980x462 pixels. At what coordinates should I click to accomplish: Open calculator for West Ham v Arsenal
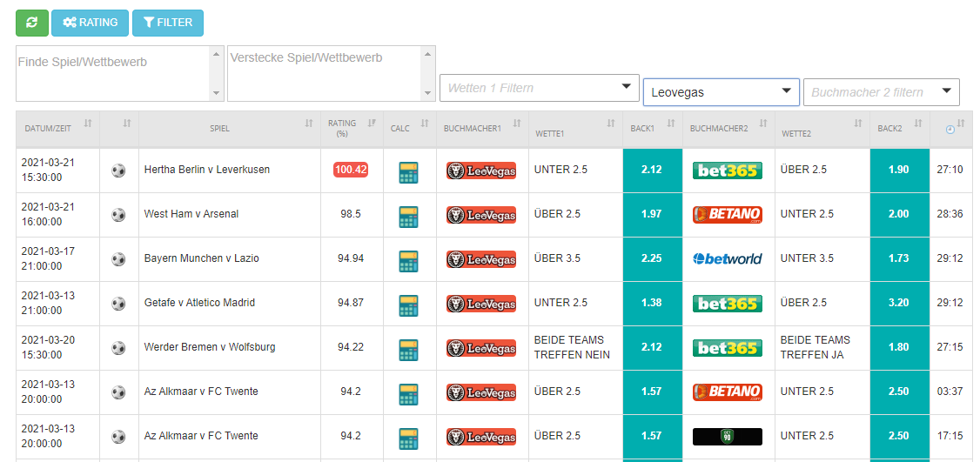[408, 215]
